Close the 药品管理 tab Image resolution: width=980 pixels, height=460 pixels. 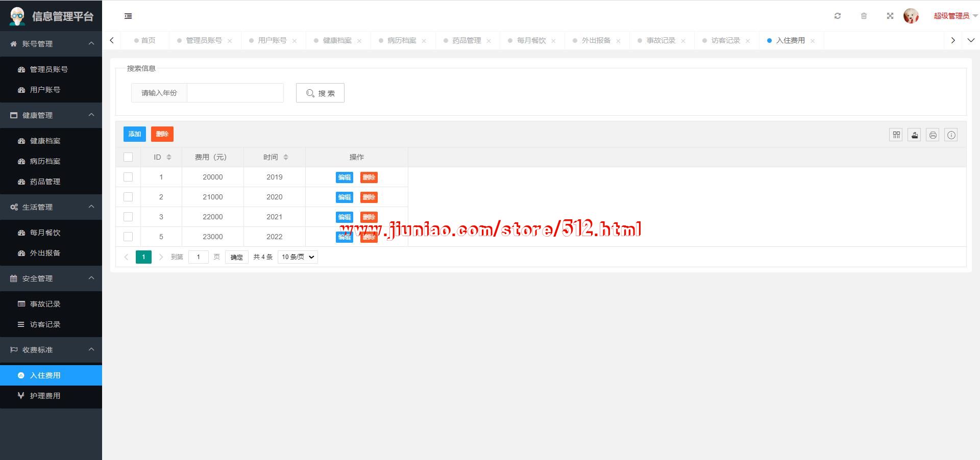[x=488, y=41]
